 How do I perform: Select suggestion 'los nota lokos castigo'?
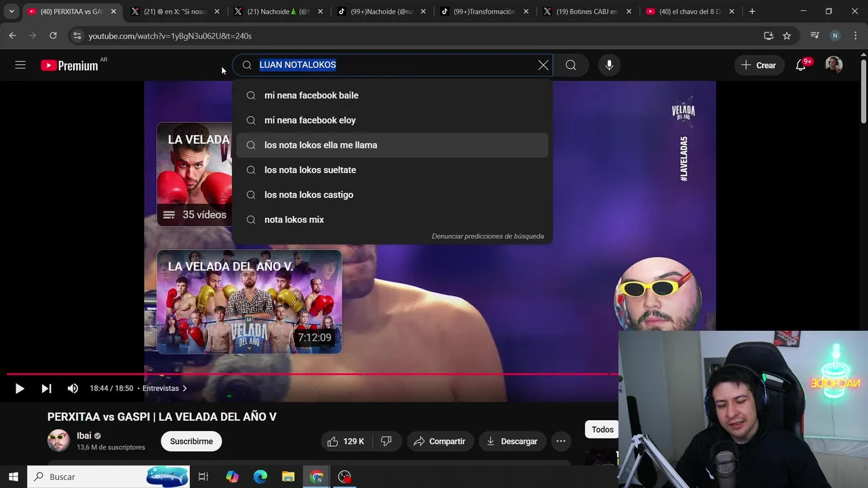392,195
